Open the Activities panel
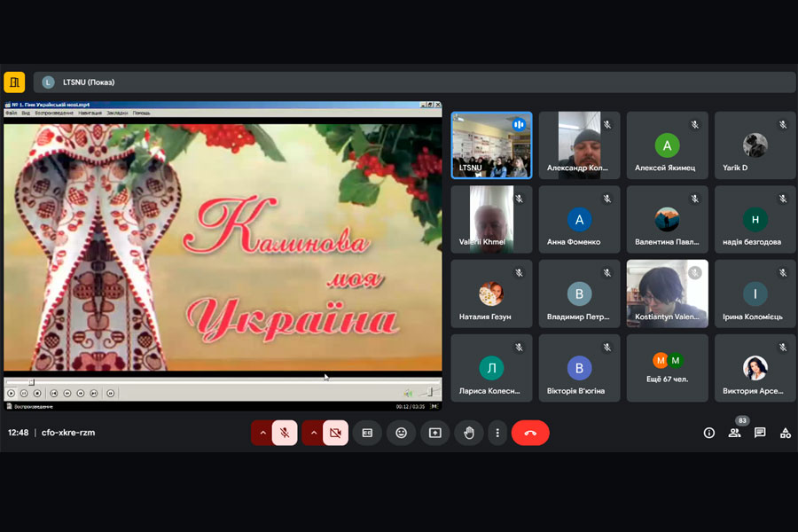The image size is (798, 532). click(785, 433)
